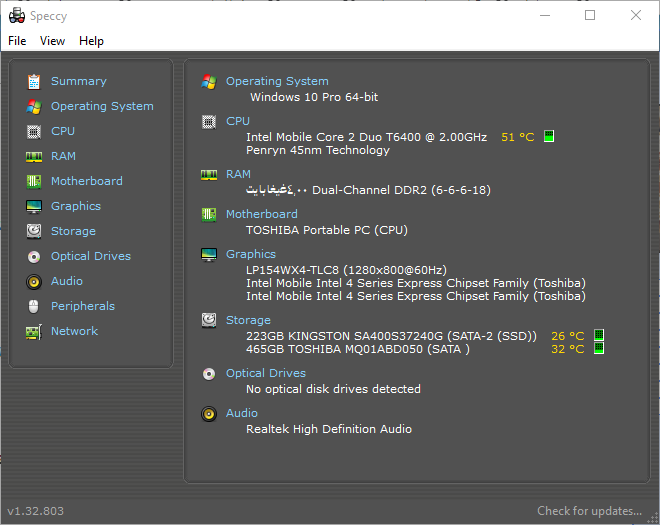Click the Audio speaker icon in sidebar
Screen dimensions: 660x525
pyautogui.click(x=34, y=282)
